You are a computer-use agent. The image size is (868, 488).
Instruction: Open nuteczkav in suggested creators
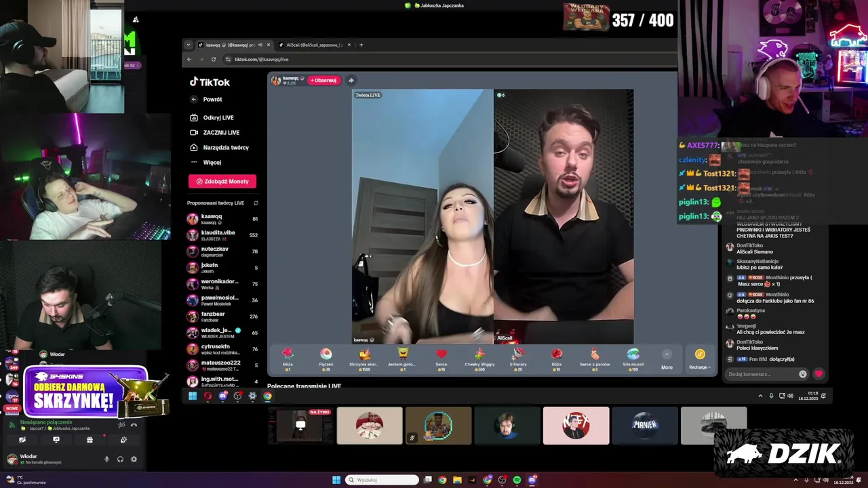[222, 251]
